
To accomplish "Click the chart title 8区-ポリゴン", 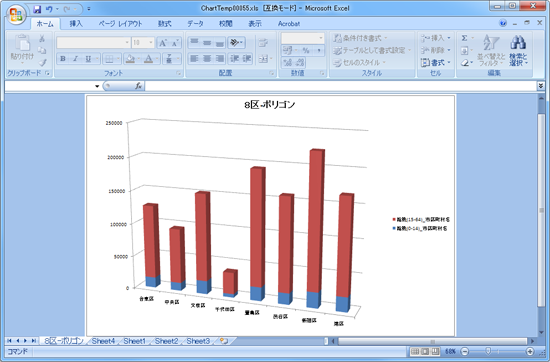I will point(269,105).
